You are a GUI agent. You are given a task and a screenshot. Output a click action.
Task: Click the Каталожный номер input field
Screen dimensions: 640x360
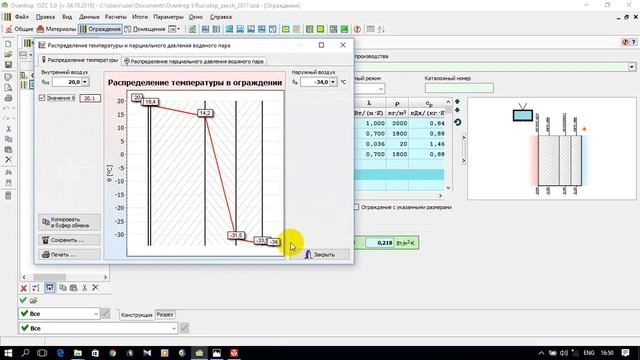click(459, 88)
